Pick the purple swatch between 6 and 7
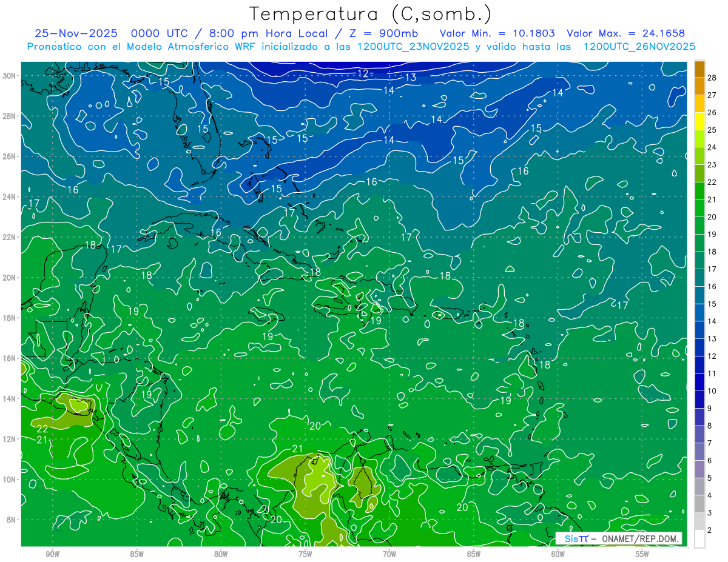Image resolution: width=728 pixels, height=562 pixels. [699, 452]
